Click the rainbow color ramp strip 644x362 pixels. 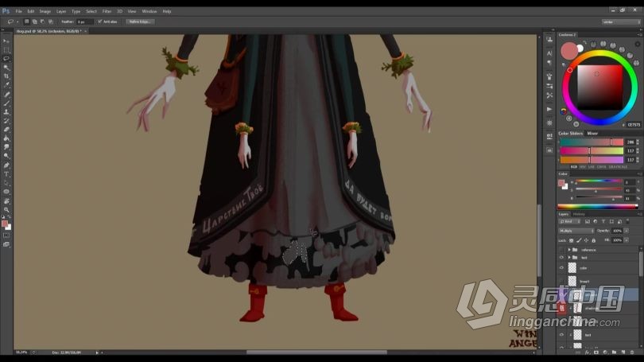click(597, 207)
